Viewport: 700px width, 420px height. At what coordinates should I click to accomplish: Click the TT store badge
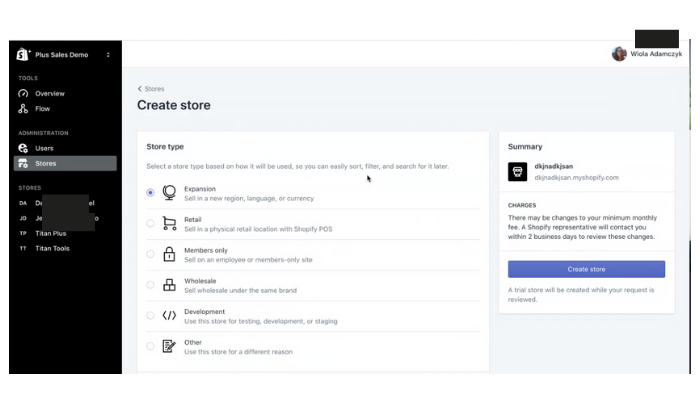[23, 249]
